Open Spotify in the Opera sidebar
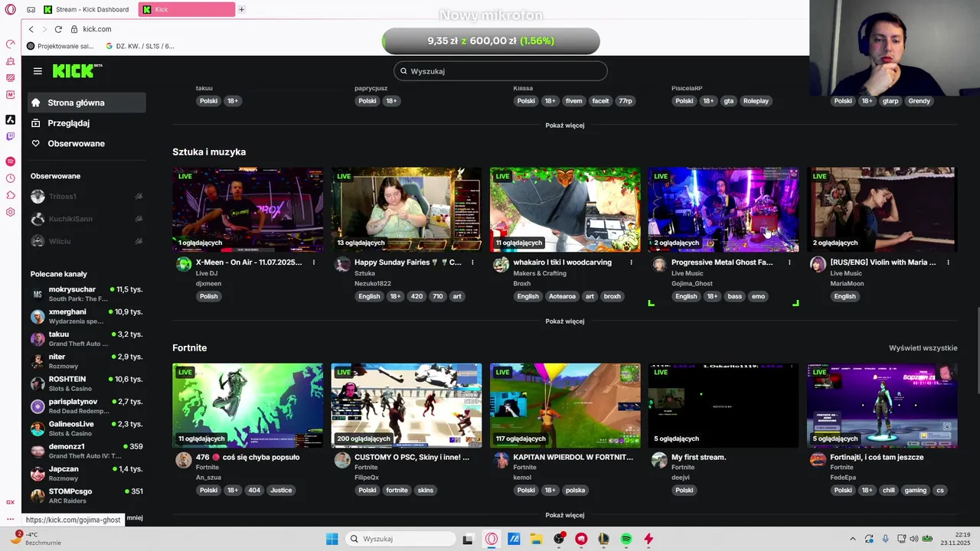Screen dimensions: 980x551 [10, 161]
